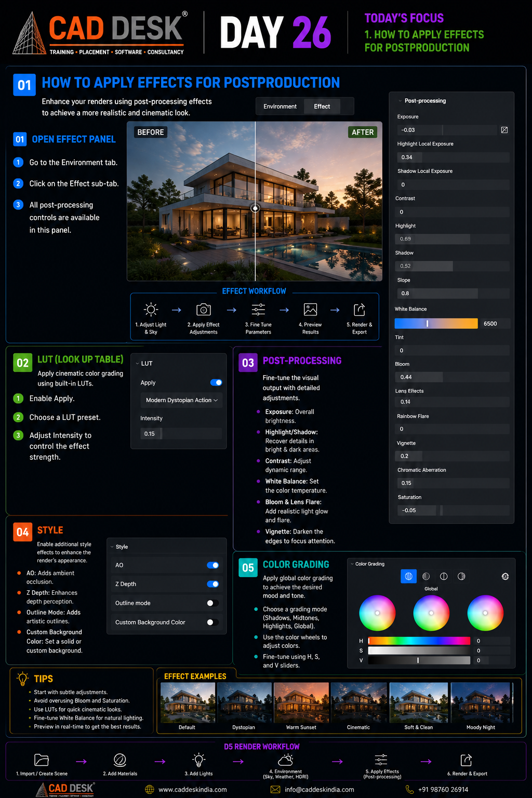Click the CAD Desk logo in the footer
The width and height of the screenshot is (532, 798).
pyautogui.click(x=65, y=789)
